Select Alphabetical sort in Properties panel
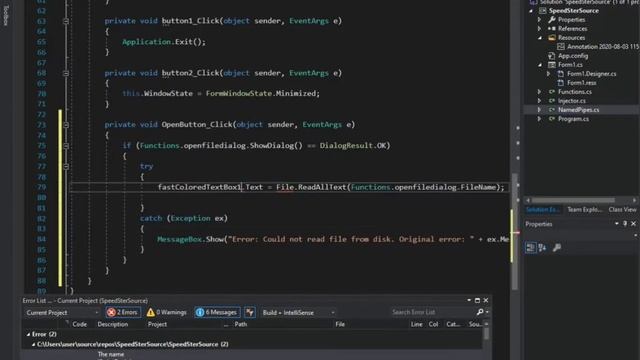This screenshot has height=360, width=640. pyautogui.click(x=542, y=247)
